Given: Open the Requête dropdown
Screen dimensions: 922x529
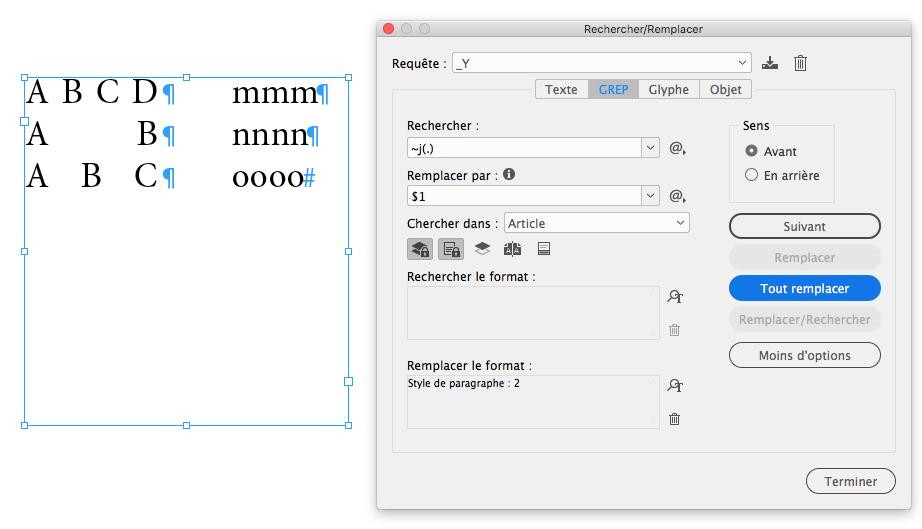Looking at the screenshot, I should click(x=742, y=63).
